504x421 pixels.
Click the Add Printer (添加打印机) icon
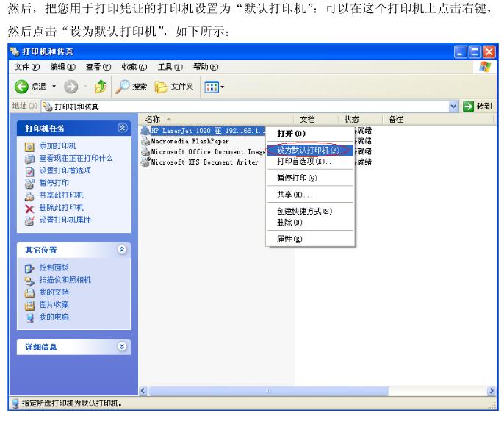coord(29,147)
